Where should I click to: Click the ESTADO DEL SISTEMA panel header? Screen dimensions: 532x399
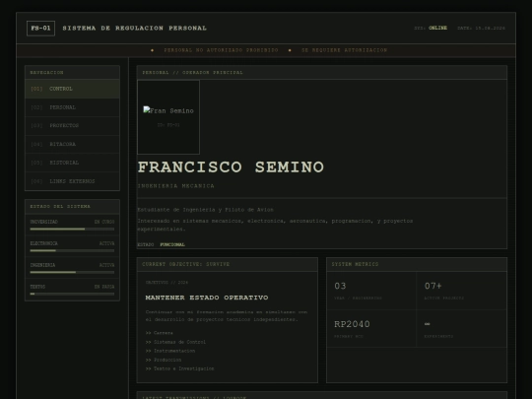click(x=72, y=207)
